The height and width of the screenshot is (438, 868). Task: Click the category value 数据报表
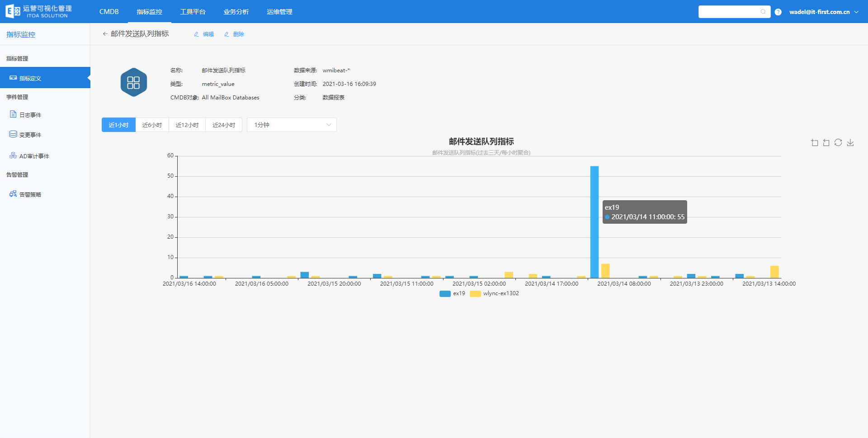[x=333, y=98]
